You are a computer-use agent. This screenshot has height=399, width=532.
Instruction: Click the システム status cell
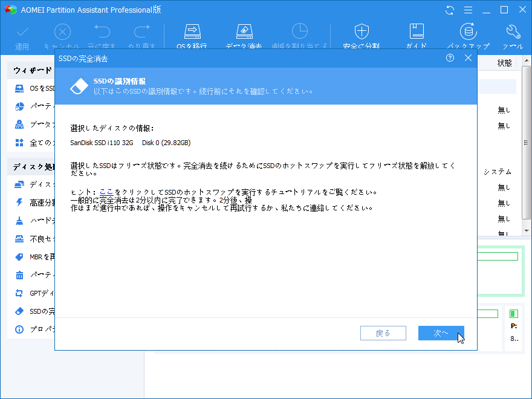point(498,172)
